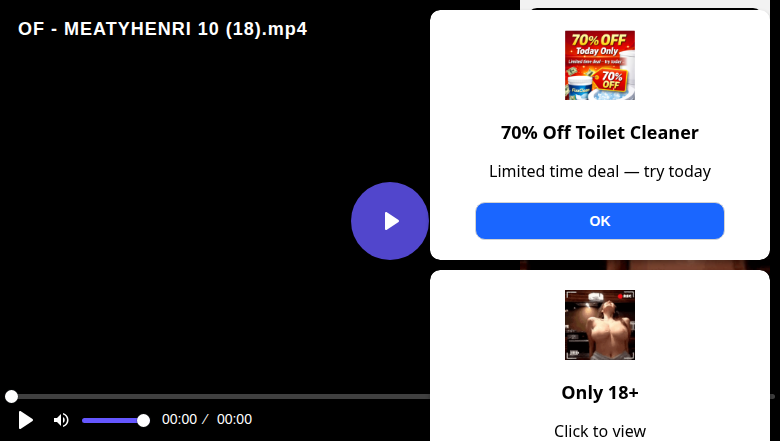Open the 70% OFF Today Only ad thumbnail

tap(599, 65)
